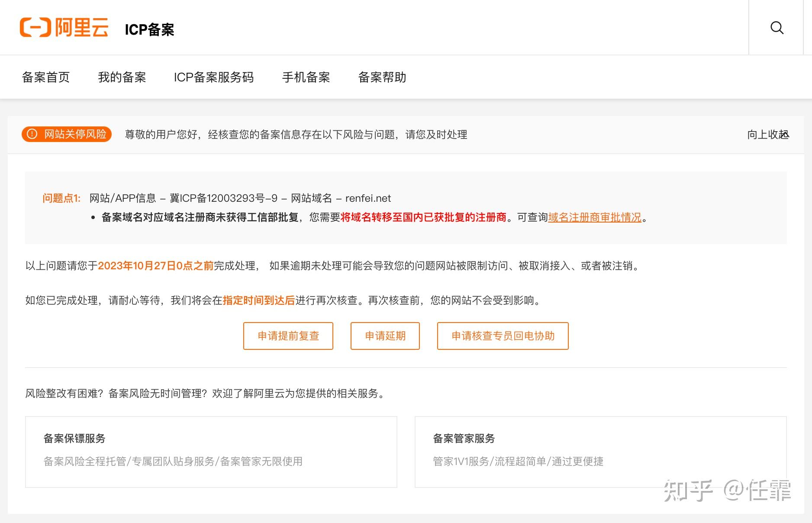This screenshot has height=523, width=812.
Task: Open the 备案保镖服务 card
Action: tap(211, 452)
